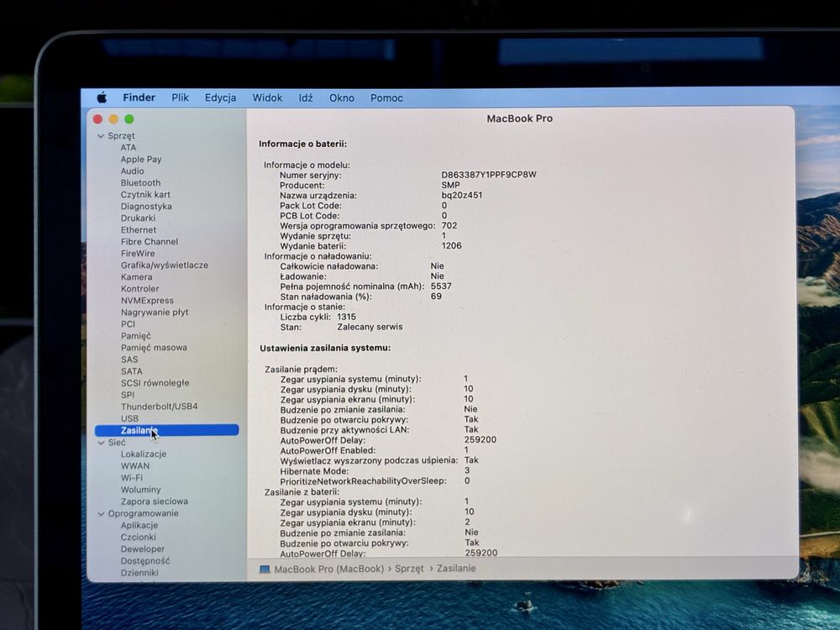Image resolution: width=840 pixels, height=630 pixels.
Task: Select the highlighted Zasilanie item
Action: click(166, 430)
